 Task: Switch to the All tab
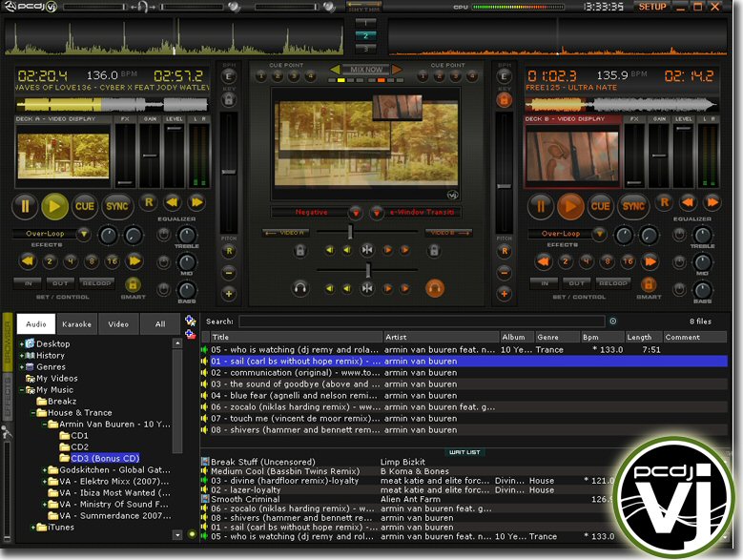click(160, 324)
